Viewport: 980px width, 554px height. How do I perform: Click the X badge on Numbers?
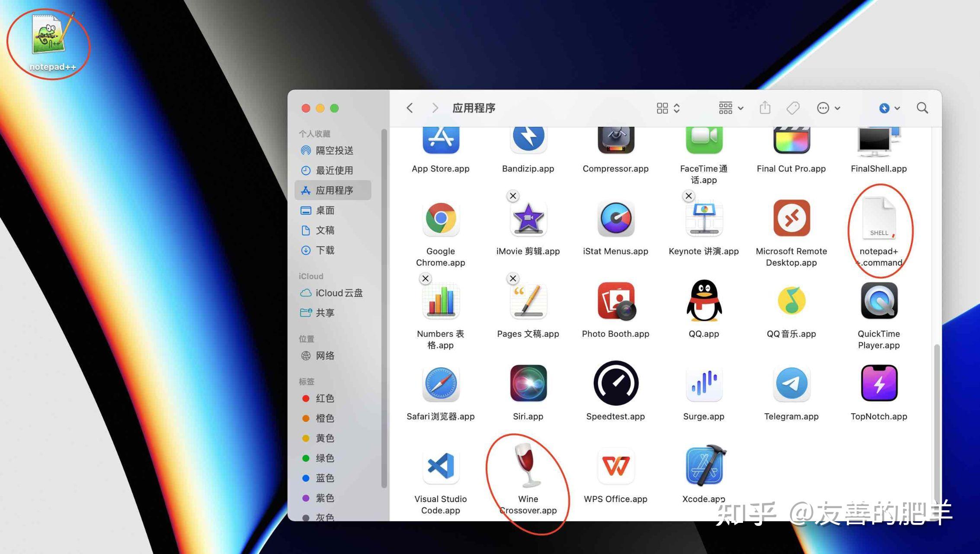(x=426, y=279)
